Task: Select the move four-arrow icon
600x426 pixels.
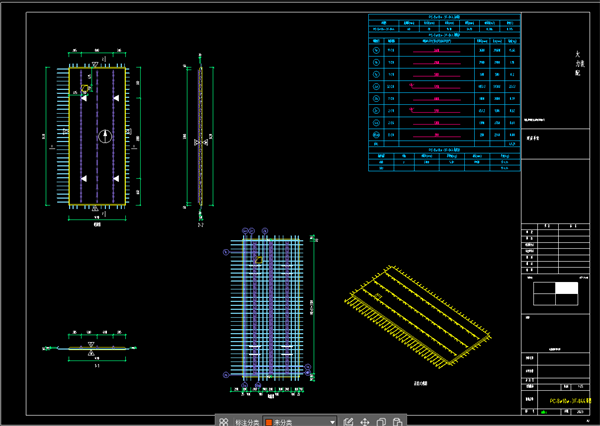Action: click(x=365, y=422)
